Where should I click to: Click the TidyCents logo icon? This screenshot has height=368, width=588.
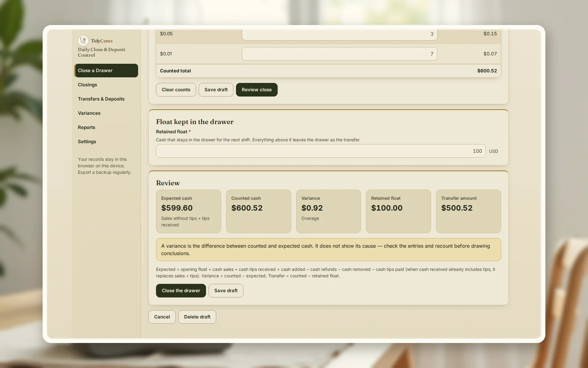83,40
